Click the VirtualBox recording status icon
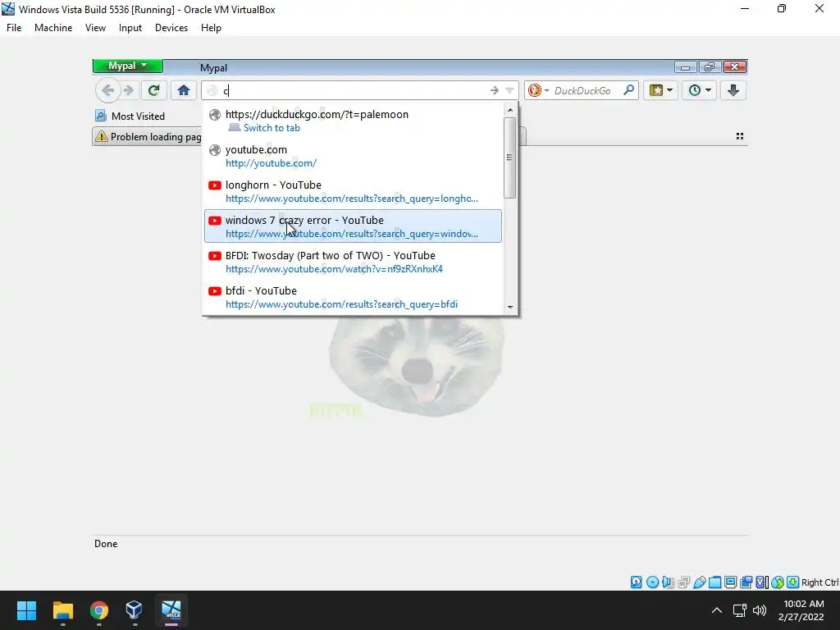This screenshot has height=630, width=840. tap(746, 582)
